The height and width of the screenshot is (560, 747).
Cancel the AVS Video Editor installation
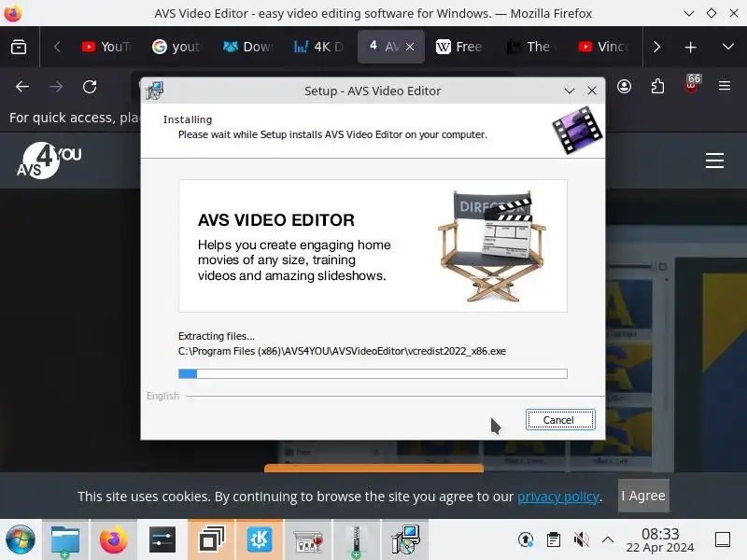[560, 419]
